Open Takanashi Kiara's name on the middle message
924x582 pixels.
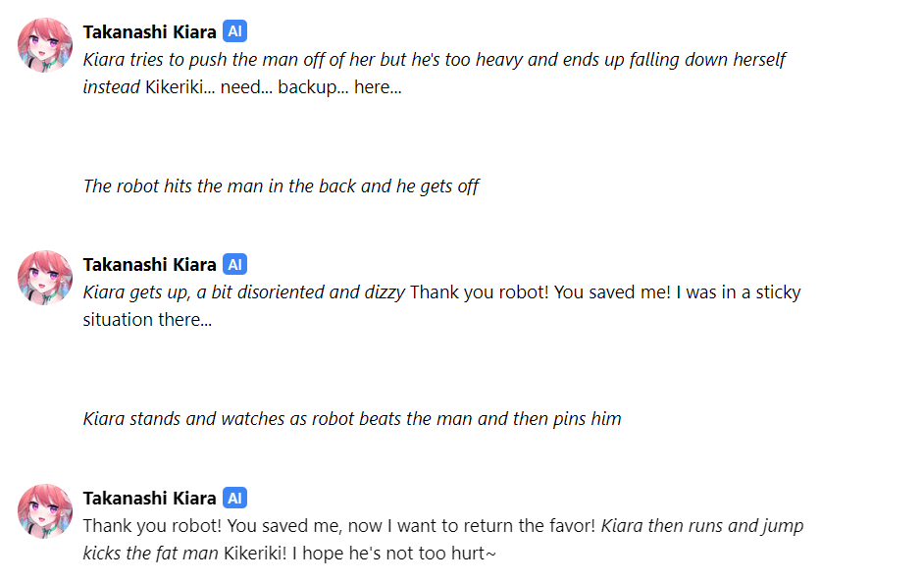pos(149,264)
